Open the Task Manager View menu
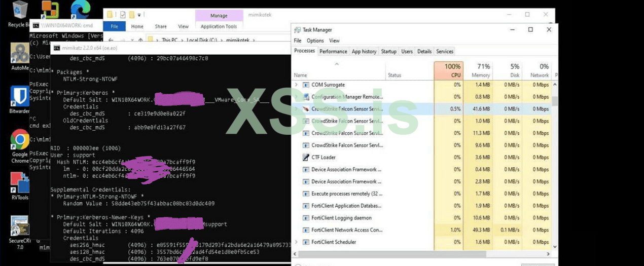 (334, 41)
